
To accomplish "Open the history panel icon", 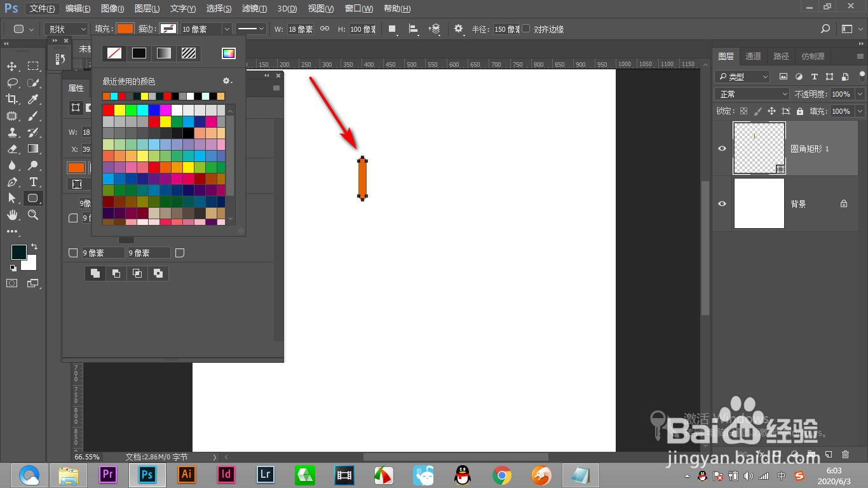I will tap(60, 58).
